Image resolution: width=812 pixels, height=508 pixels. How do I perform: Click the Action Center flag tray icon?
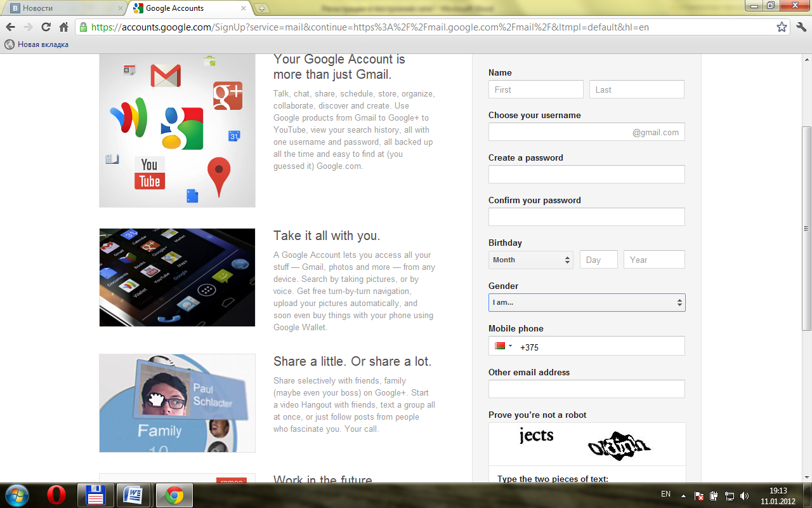699,495
